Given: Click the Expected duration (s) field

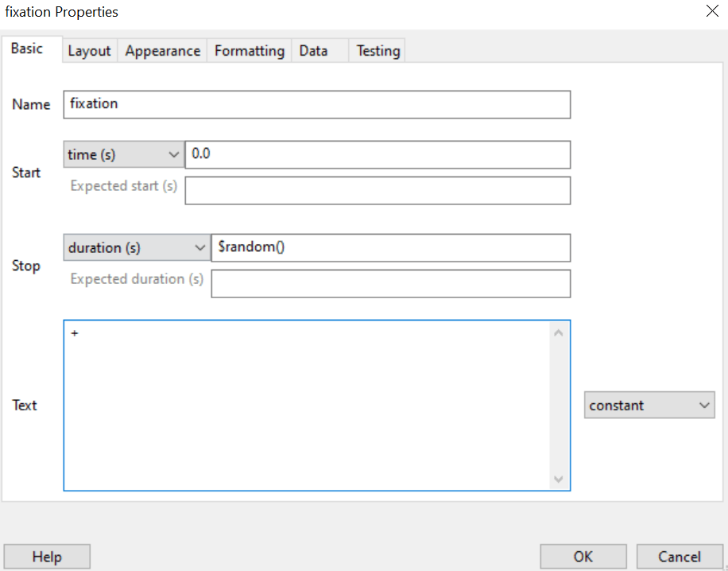Looking at the screenshot, I should [x=390, y=283].
